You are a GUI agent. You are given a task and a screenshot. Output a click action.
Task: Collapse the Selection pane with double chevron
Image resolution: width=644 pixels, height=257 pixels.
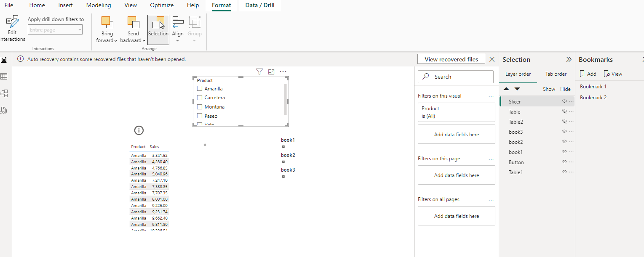569,59
